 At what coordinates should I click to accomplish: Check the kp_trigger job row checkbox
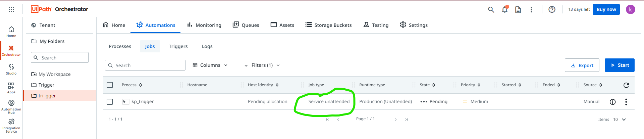(x=110, y=101)
